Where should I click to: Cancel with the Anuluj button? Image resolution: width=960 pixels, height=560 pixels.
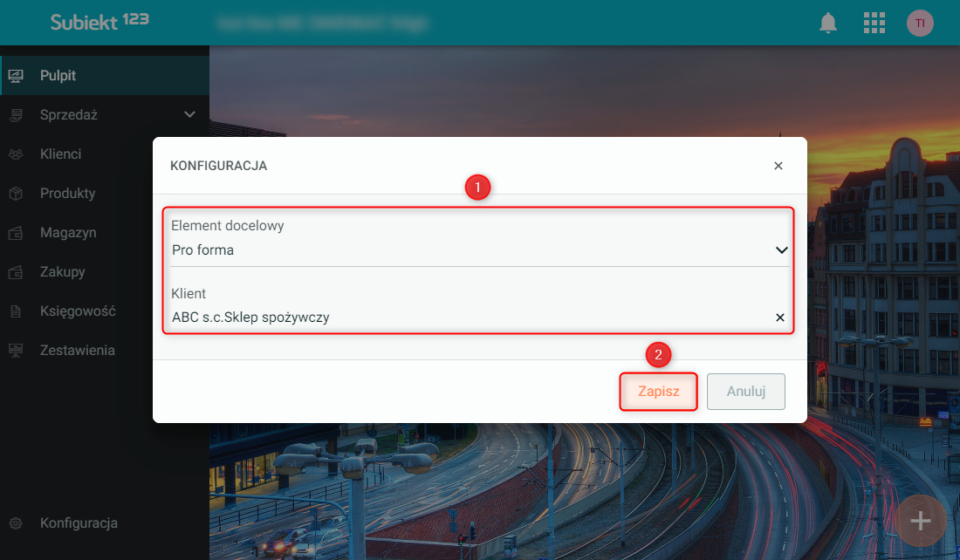click(x=745, y=392)
